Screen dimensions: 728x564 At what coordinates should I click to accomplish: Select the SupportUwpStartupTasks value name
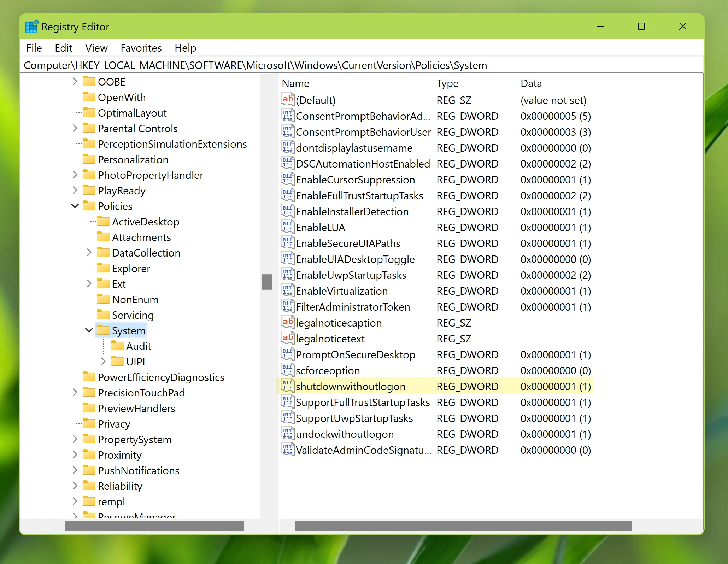(x=354, y=418)
